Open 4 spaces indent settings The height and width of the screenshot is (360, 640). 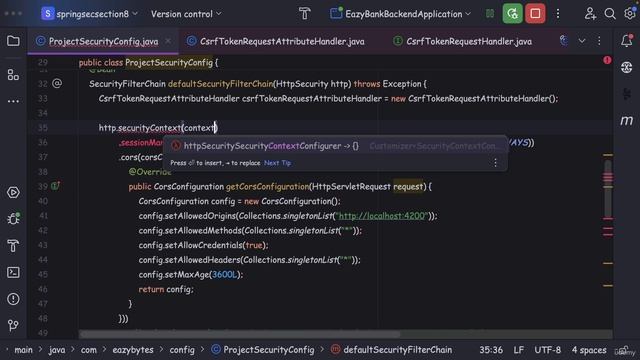pyautogui.click(x=589, y=350)
